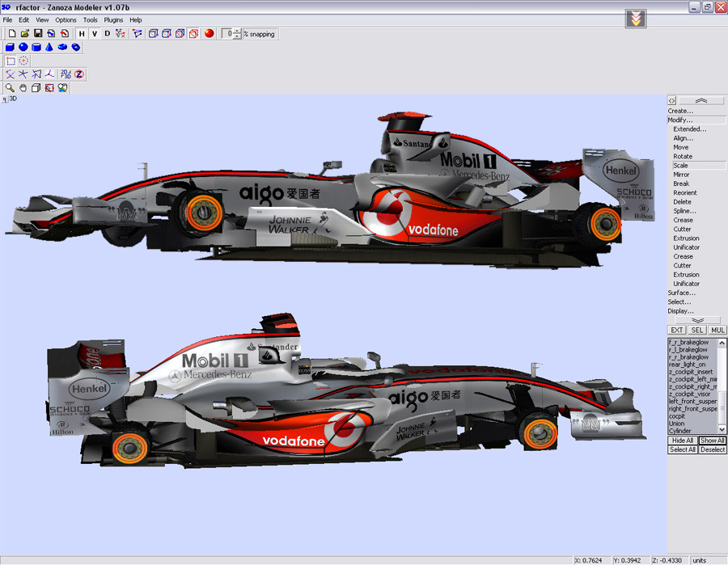This screenshot has width=728, height=565.
Task: Open the Help menu
Action: (136, 20)
